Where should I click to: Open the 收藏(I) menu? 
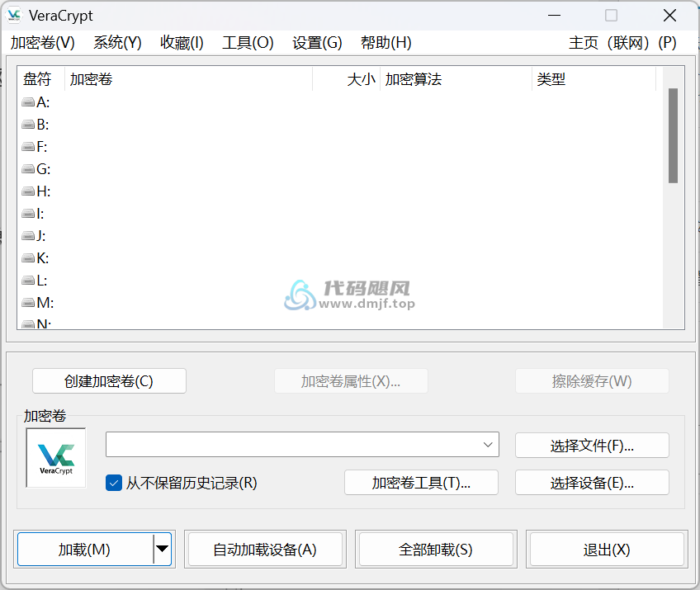182,43
